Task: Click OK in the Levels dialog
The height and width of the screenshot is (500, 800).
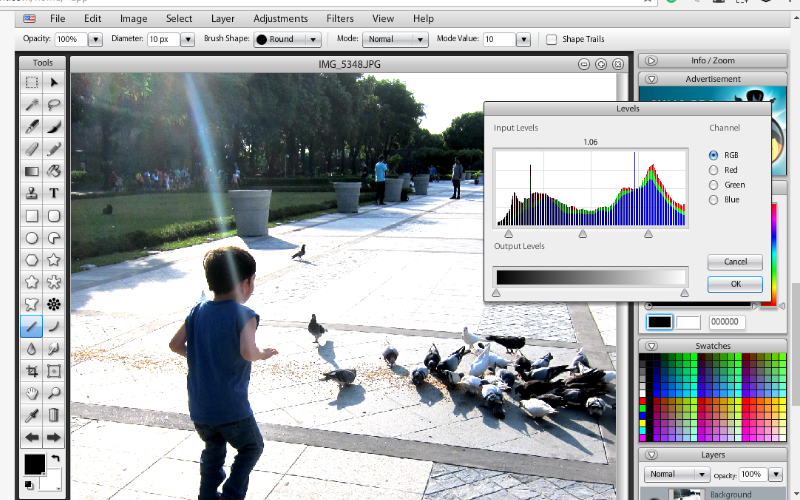Action: click(x=735, y=284)
